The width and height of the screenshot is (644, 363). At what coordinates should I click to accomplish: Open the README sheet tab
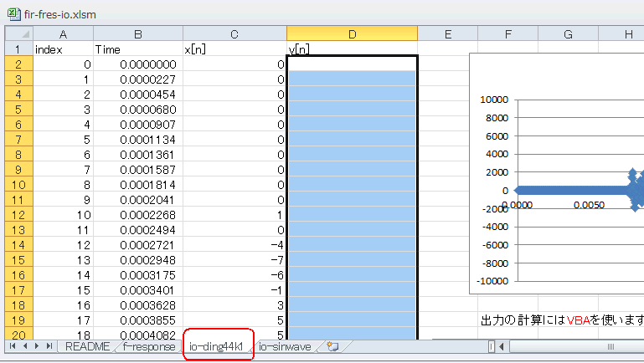pos(87,346)
